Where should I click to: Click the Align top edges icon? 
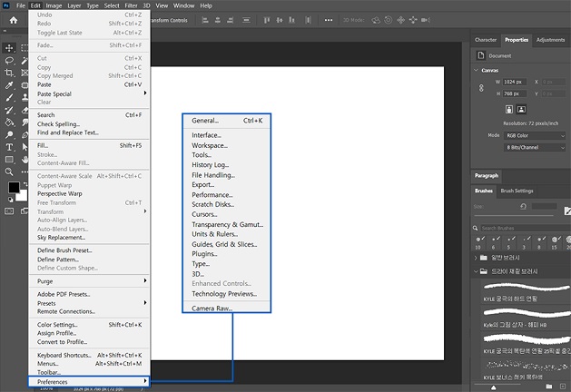click(x=267, y=20)
